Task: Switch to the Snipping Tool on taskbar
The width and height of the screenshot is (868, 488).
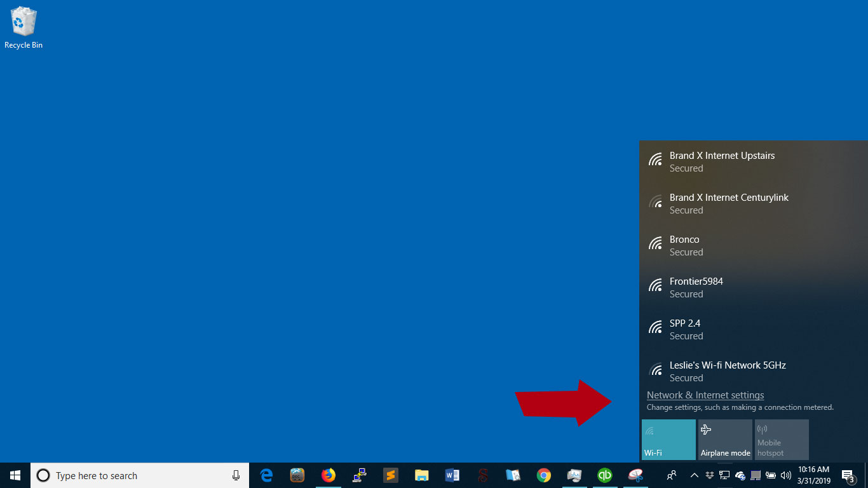Action: (x=635, y=475)
